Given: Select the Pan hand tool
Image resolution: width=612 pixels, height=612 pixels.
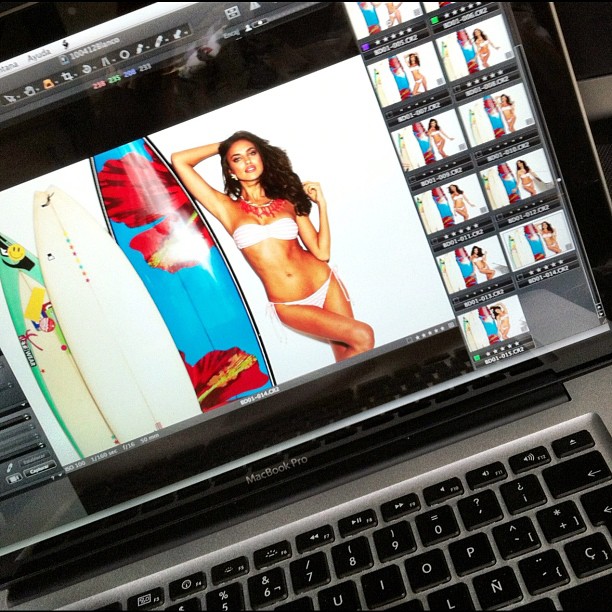Looking at the screenshot, I should coord(29,91).
